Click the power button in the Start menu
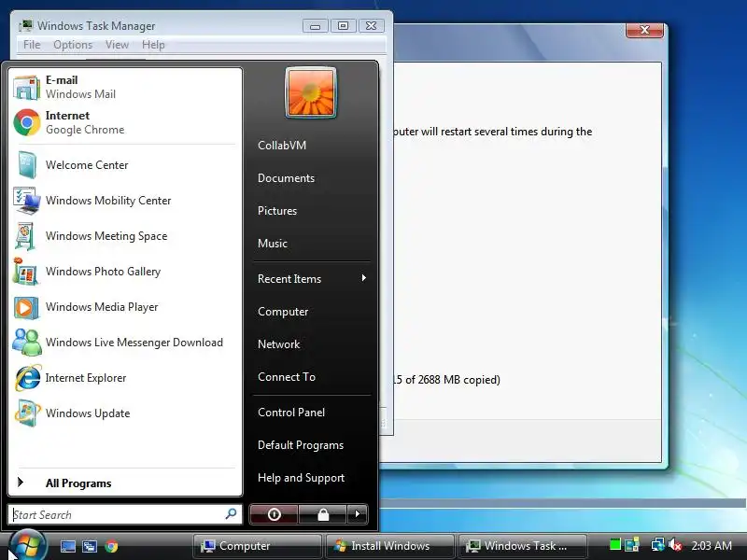747x560 pixels. pos(274,514)
